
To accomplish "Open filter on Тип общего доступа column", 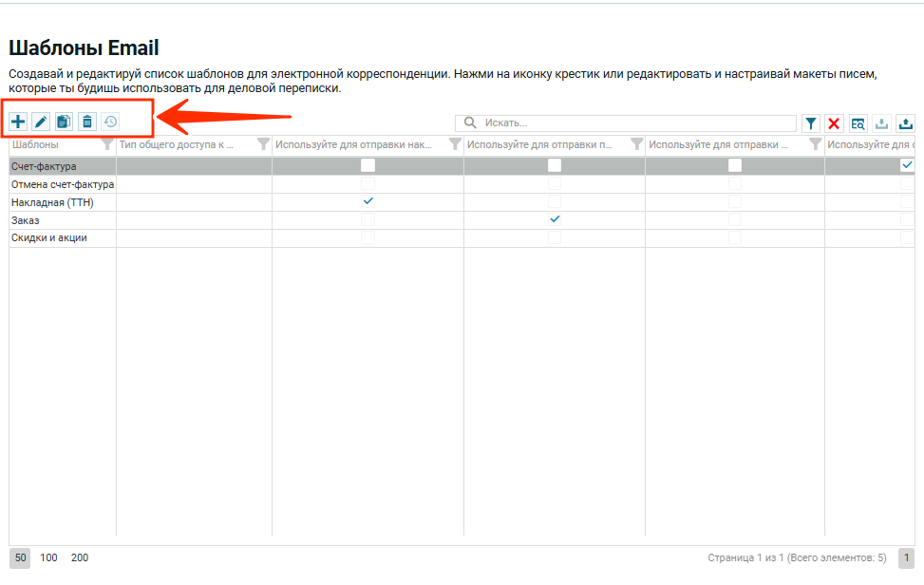I will point(263,144).
